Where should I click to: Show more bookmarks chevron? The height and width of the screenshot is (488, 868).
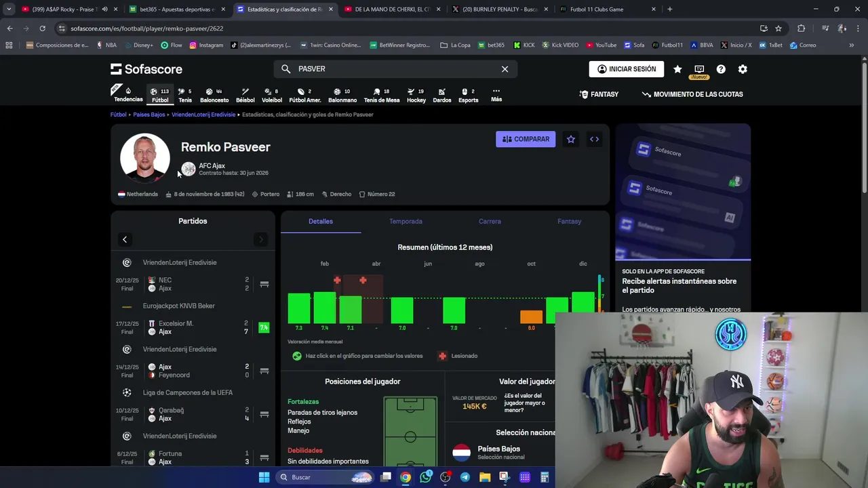851,45
